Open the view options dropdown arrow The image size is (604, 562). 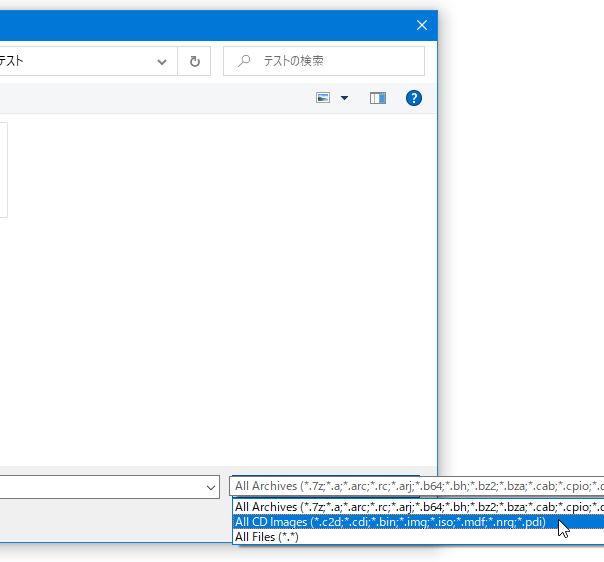[344, 98]
